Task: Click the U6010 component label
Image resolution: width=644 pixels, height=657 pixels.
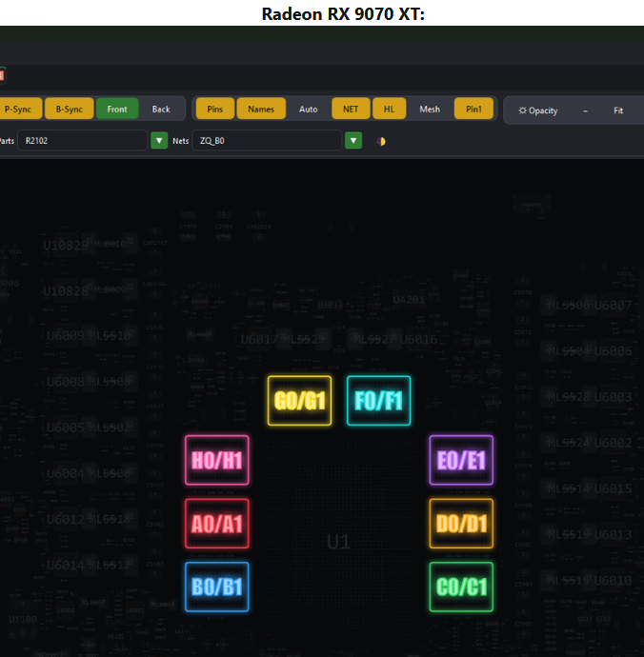Action: click(613, 580)
